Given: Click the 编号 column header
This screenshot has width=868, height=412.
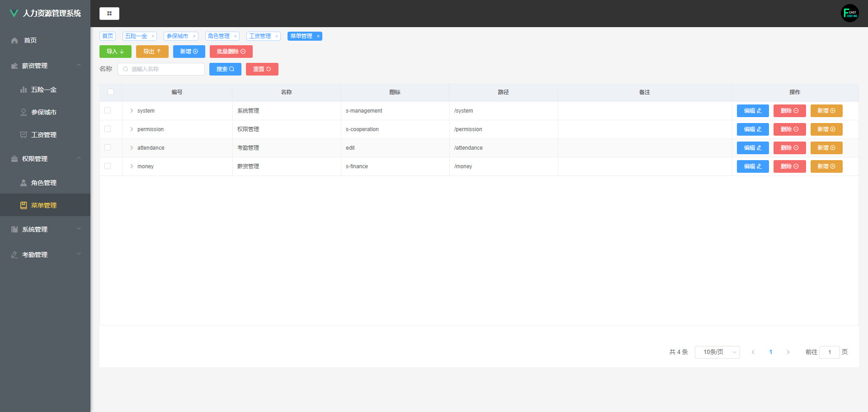Looking at the screenshot, I should [177, 92].
